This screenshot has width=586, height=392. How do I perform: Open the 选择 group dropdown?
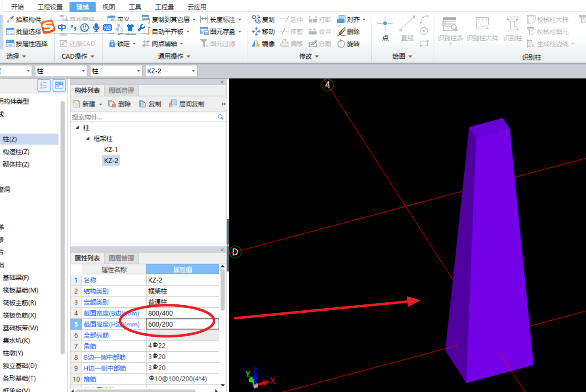(16, 56)
